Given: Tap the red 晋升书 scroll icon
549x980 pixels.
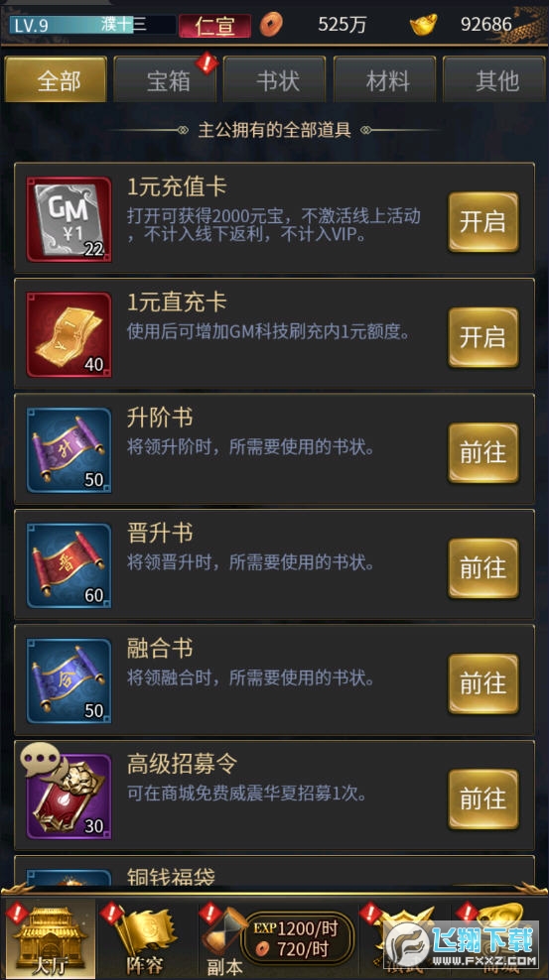Looking at the screenshot, I should pyautogui.click(x=69, y=565).
